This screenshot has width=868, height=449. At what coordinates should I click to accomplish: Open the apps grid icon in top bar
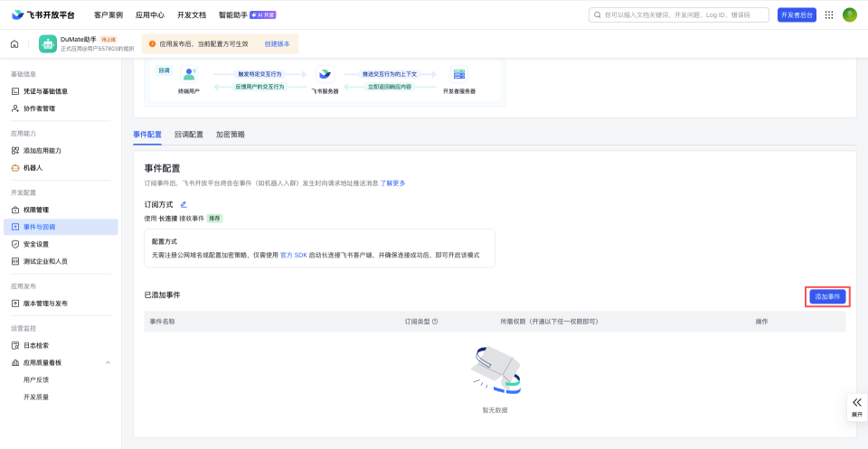829,14
